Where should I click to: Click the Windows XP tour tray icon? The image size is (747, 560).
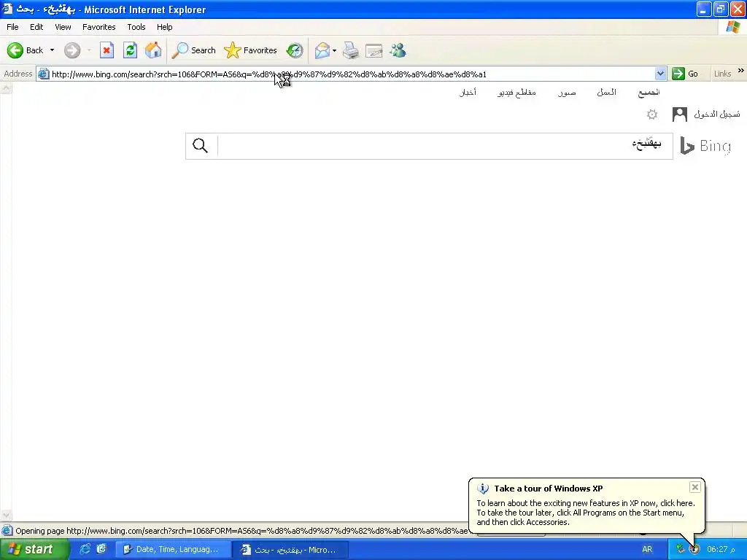coord(694,549)
